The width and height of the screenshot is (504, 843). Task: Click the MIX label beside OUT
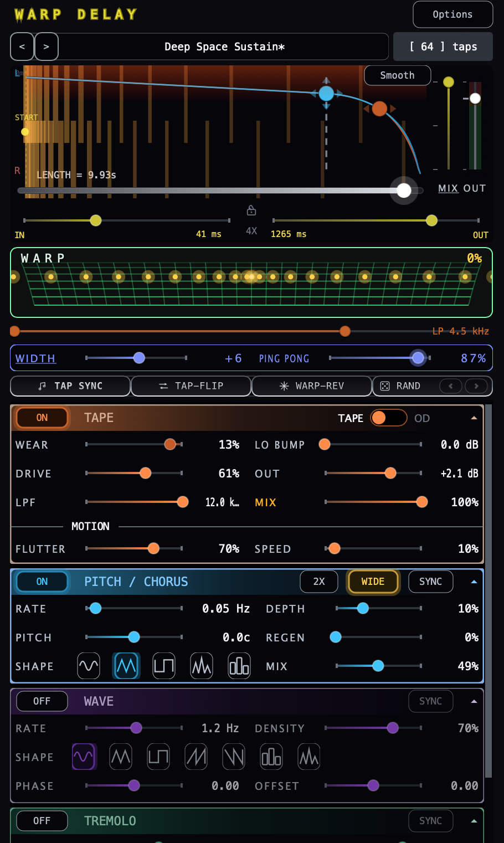coord(448,188)
